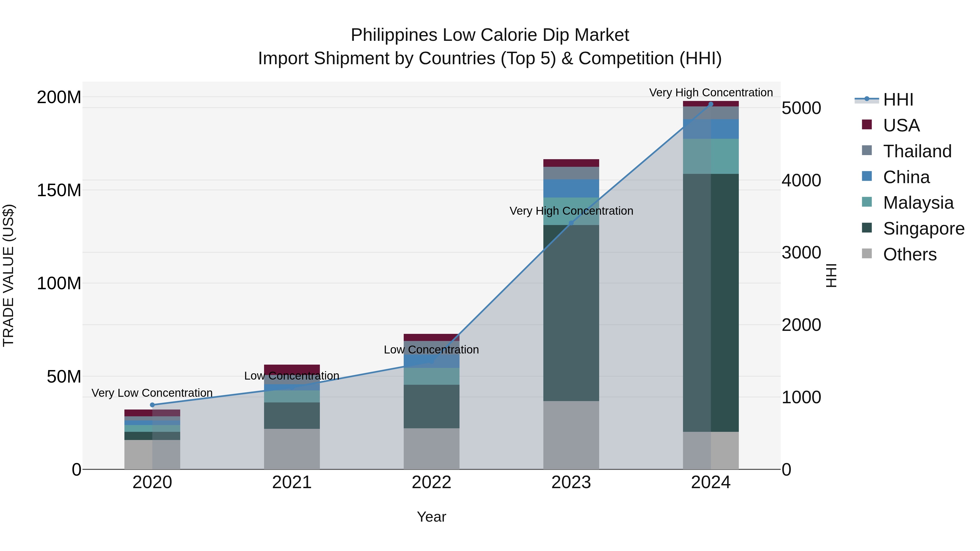Click the Singapore segment of the 2021 bar
Viewport: 980px width, 551px height.
[292, 415]
